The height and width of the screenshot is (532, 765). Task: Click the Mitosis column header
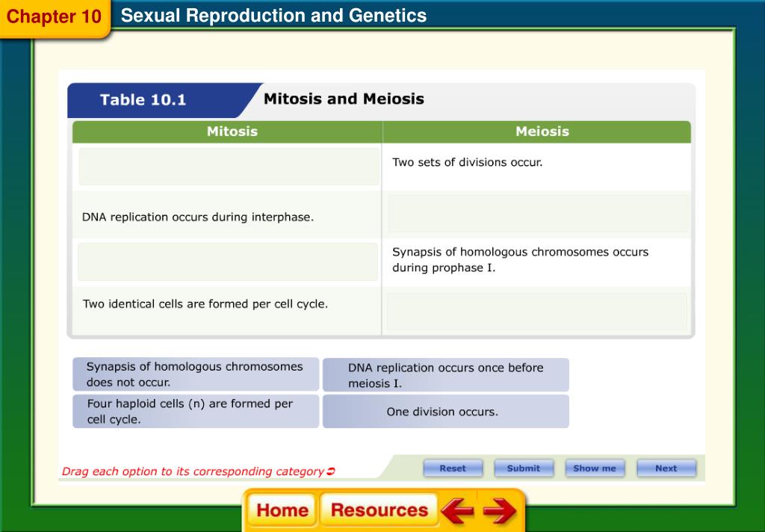click(227, 132)
